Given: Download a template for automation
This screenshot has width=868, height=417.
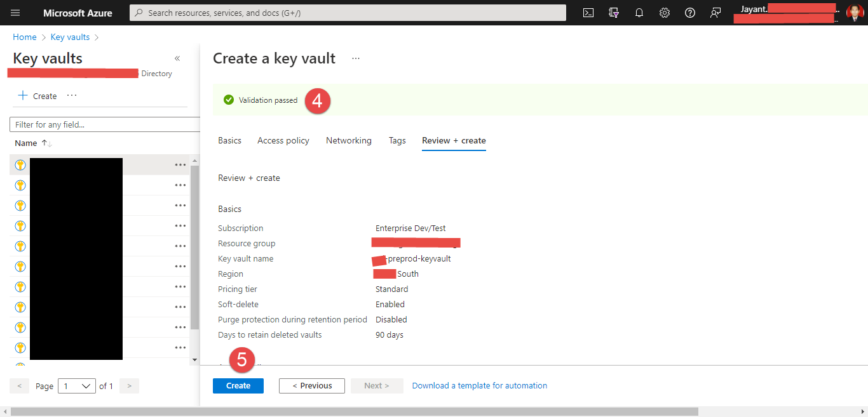Looking at the screenshot, I should click(x=480, y=386).
